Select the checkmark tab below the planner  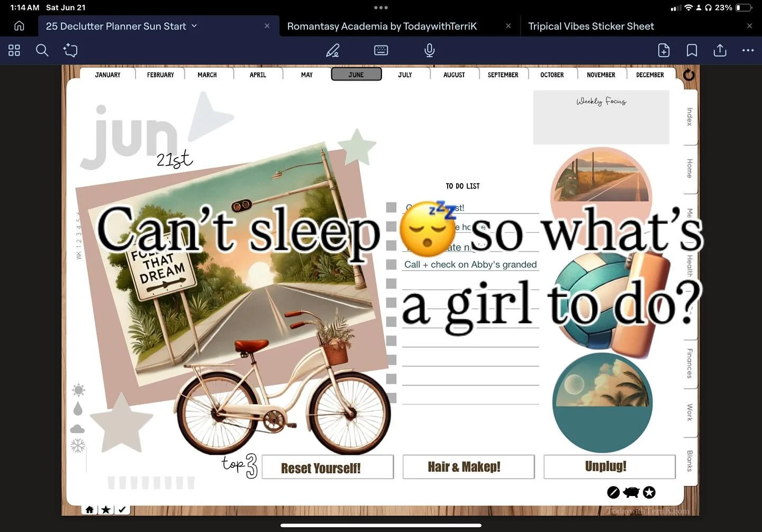[122, 509]
